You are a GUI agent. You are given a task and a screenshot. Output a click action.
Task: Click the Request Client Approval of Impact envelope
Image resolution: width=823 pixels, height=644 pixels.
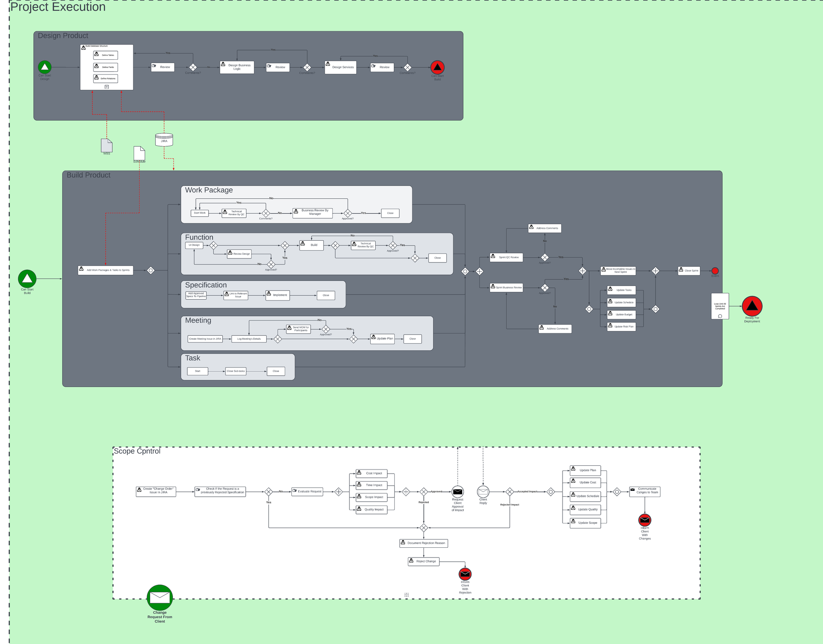pyautogui.click(x=458, y=491)
